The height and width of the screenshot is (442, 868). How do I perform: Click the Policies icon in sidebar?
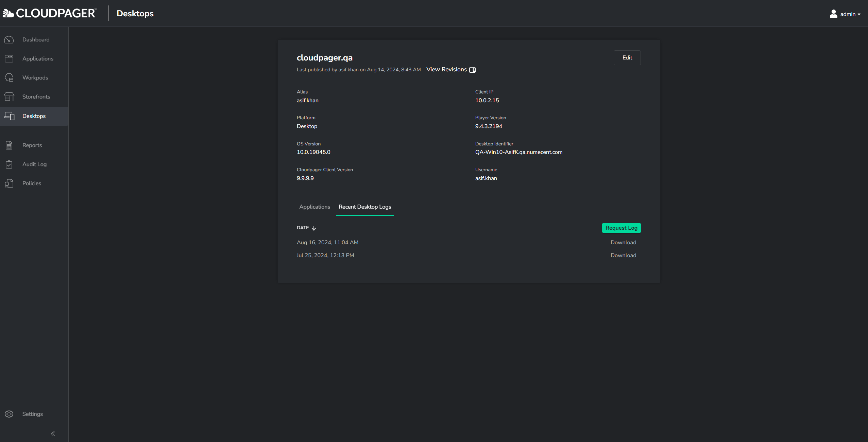point(9,183)
